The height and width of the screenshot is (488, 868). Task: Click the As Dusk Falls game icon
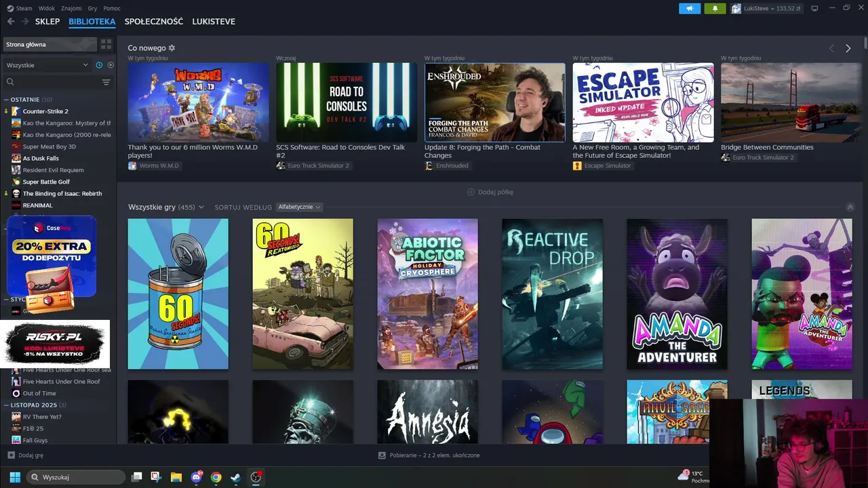(16, 158)
